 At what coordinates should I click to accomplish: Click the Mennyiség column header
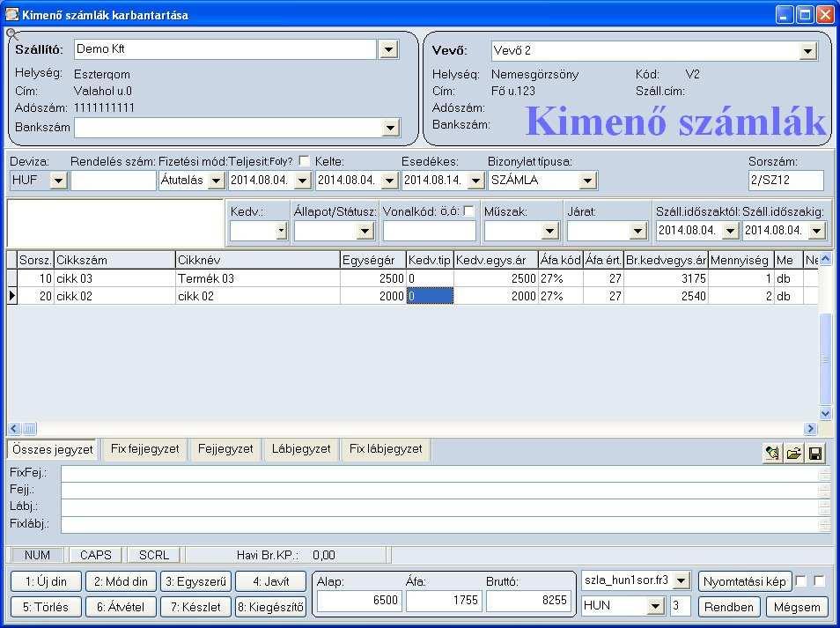click(741, 261)
